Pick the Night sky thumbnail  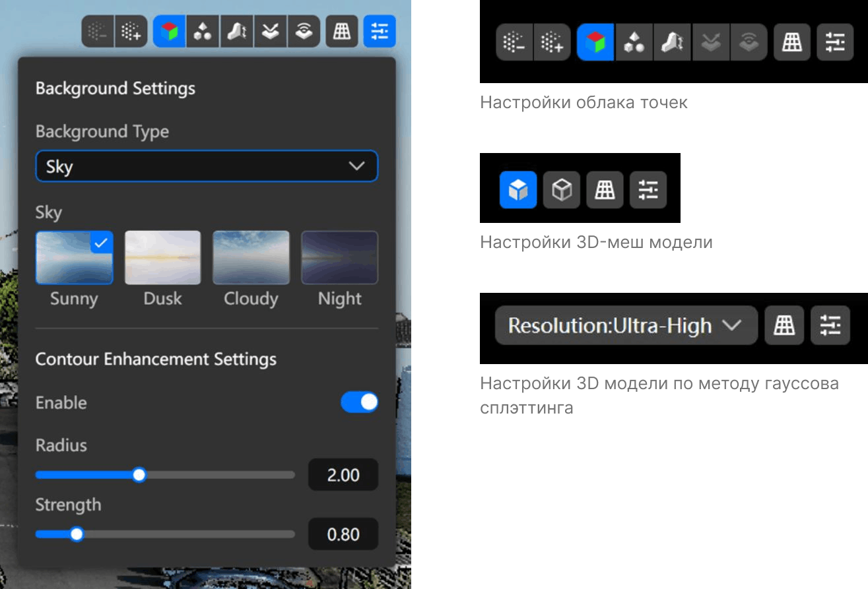[339, 258]
